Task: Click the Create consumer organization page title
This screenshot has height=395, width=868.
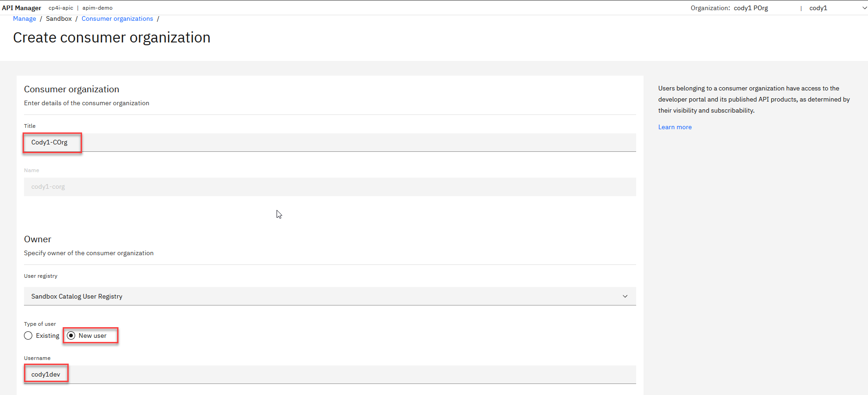Action: pyautogui.click(x=112, y=37)
